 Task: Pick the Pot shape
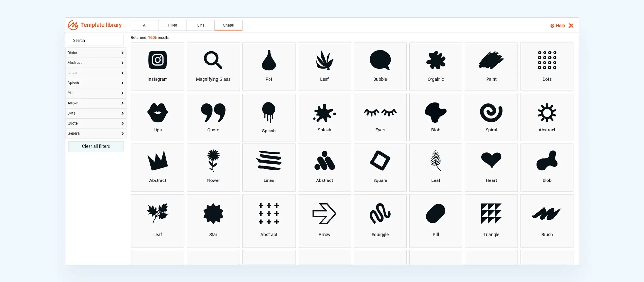[269, 66]
